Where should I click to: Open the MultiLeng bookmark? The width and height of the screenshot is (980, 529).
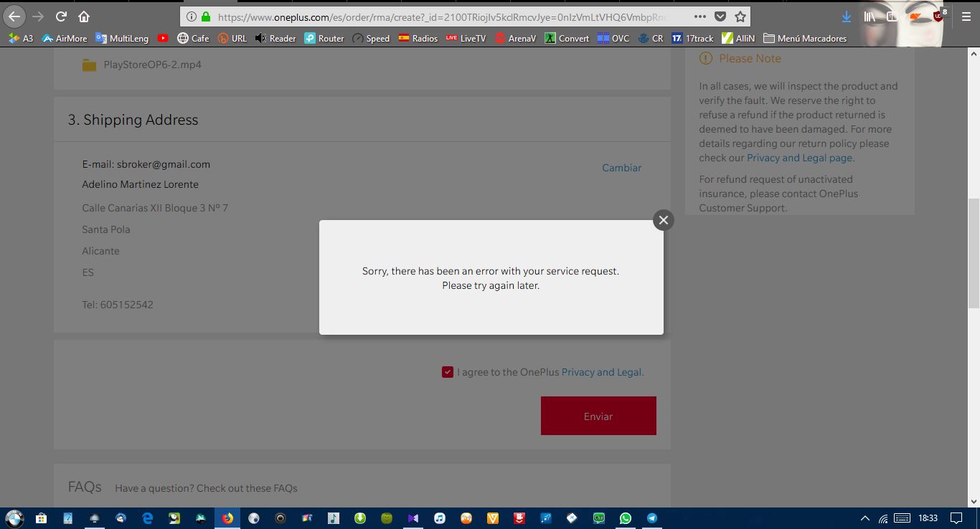[x=122, y=38]
